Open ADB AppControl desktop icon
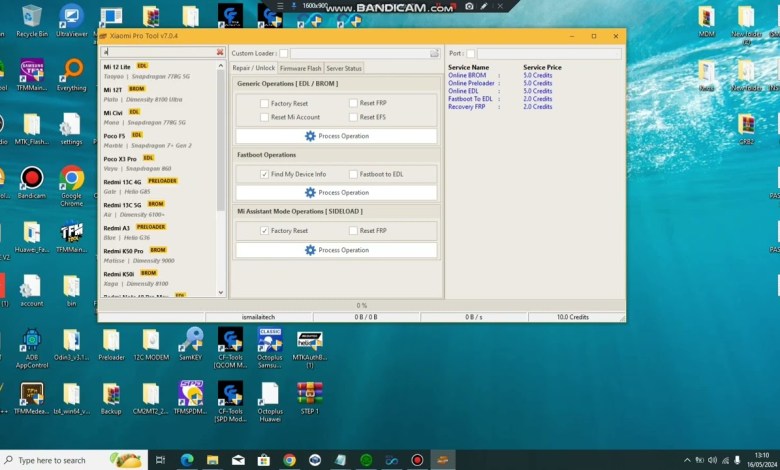 [32, 348]
